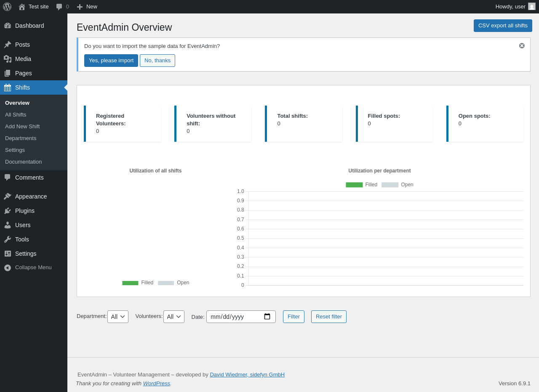Click the WordPress logo icon

[x=7, y=7]
